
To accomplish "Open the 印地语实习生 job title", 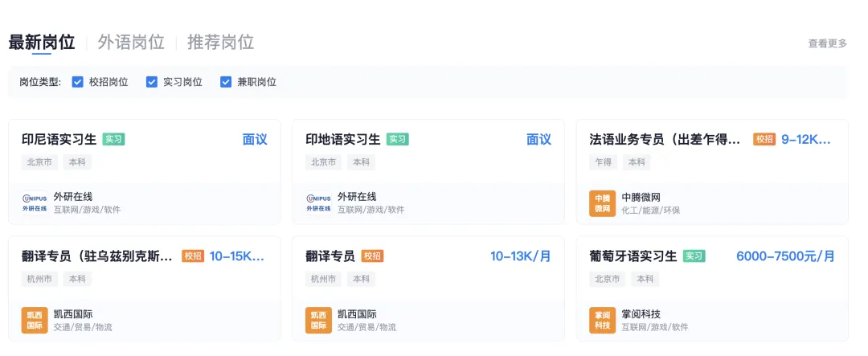I will (343, 140).
